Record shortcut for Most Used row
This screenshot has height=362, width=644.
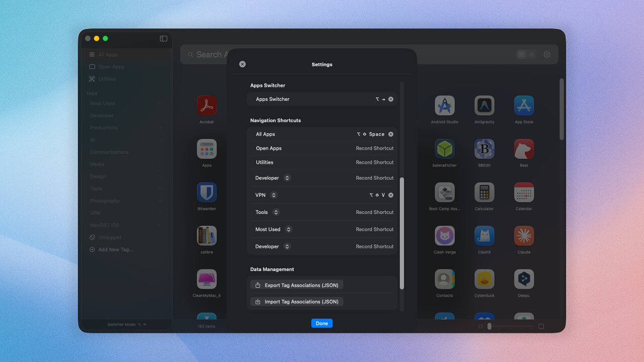click(x=375, y=229)
